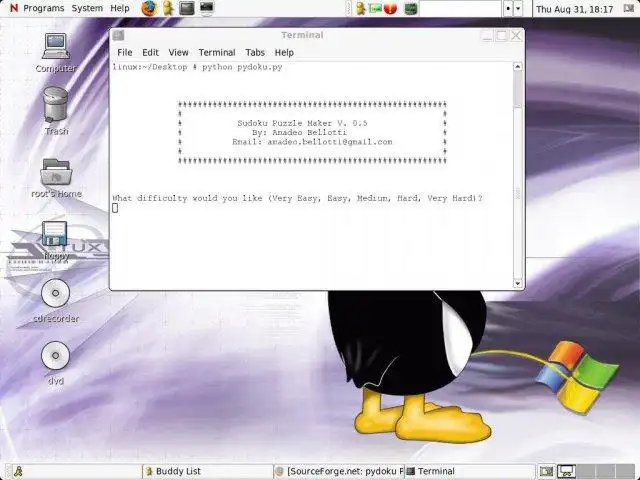
Task: Click the monitor launcher icon on top panel
Action: tap(207, 8)
